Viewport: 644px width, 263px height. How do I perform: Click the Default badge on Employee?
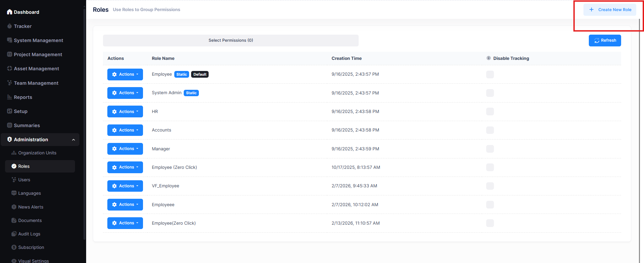click(x=200, y=74)
